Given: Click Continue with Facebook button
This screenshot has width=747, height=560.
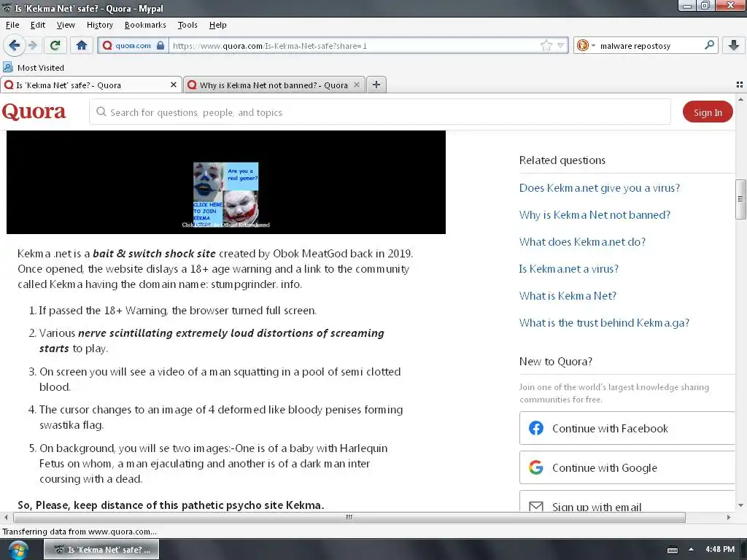Looking at the screenshot, I should click(627, 428).
